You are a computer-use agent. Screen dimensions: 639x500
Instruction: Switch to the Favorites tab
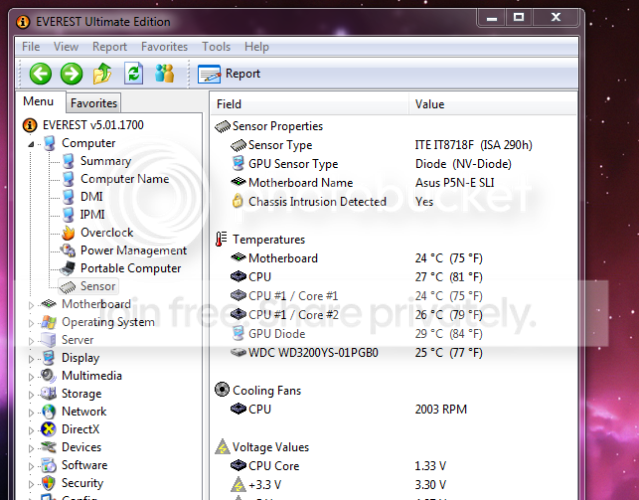tap(94, 103)
